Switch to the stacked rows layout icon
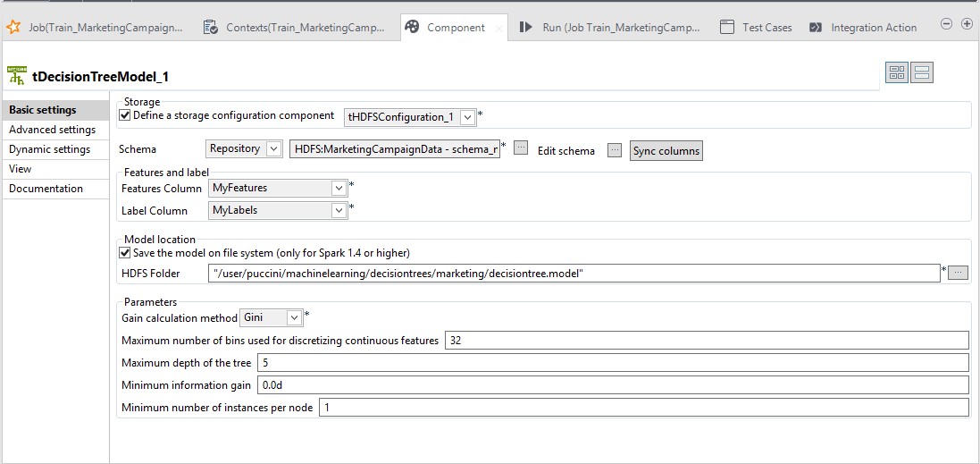 [x=922, y=72]
